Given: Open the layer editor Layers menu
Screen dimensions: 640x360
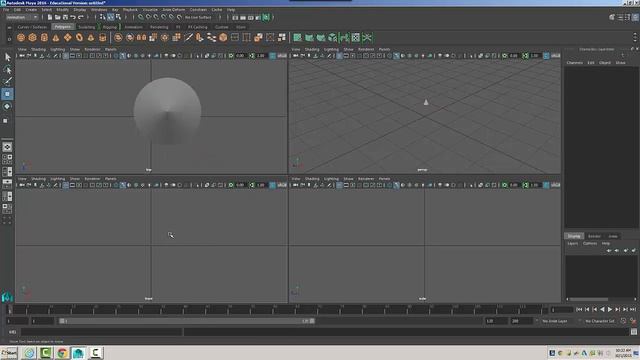Looking at the screenshot, I should pyautogui.click(x=573, y=243).
